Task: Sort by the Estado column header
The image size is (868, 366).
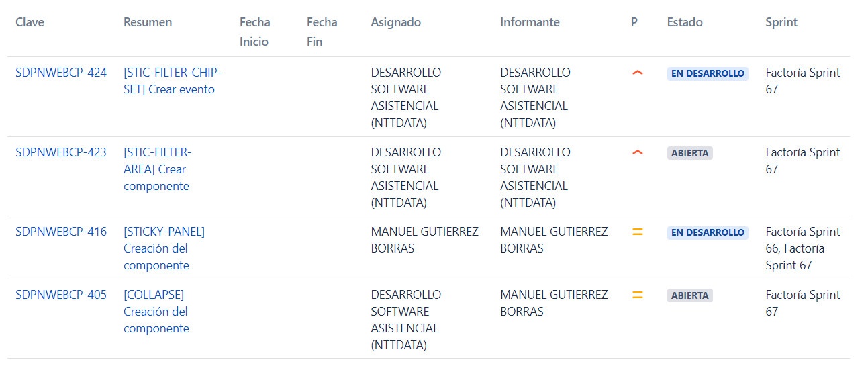Action: pyautogui.click(x=685, y=22)
